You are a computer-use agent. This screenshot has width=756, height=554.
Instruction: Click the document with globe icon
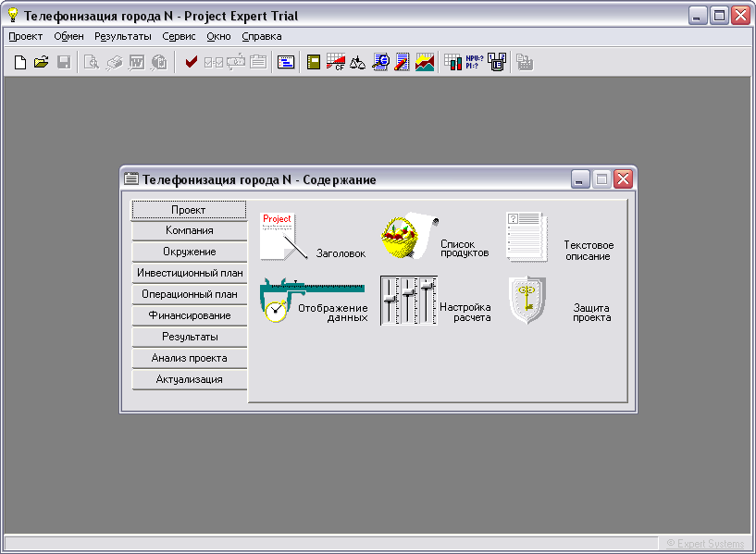380,62
